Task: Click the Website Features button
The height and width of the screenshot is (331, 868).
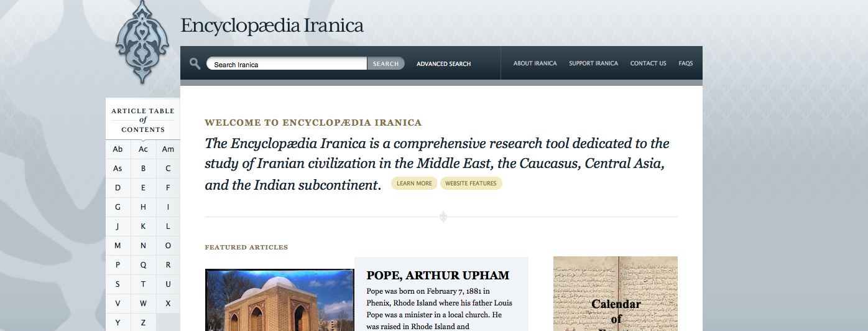Action: tap(471, 184)
